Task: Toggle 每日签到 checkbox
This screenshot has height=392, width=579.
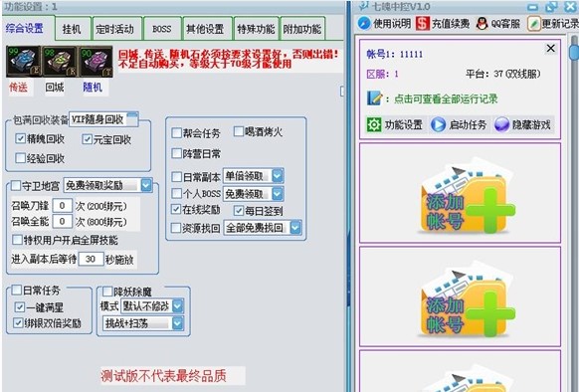Action: point(239,211)
